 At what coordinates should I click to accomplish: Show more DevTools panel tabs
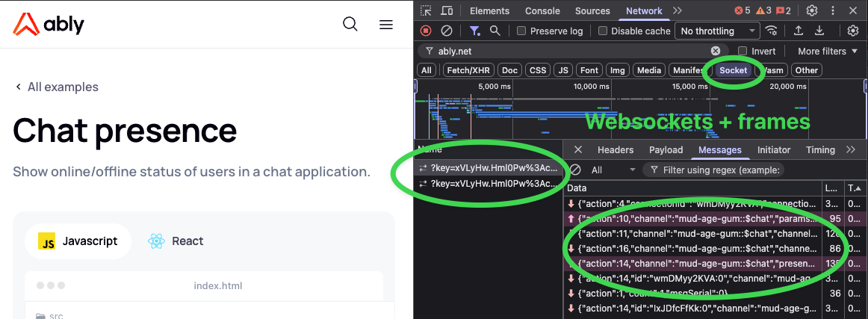[x=678, y=11]
